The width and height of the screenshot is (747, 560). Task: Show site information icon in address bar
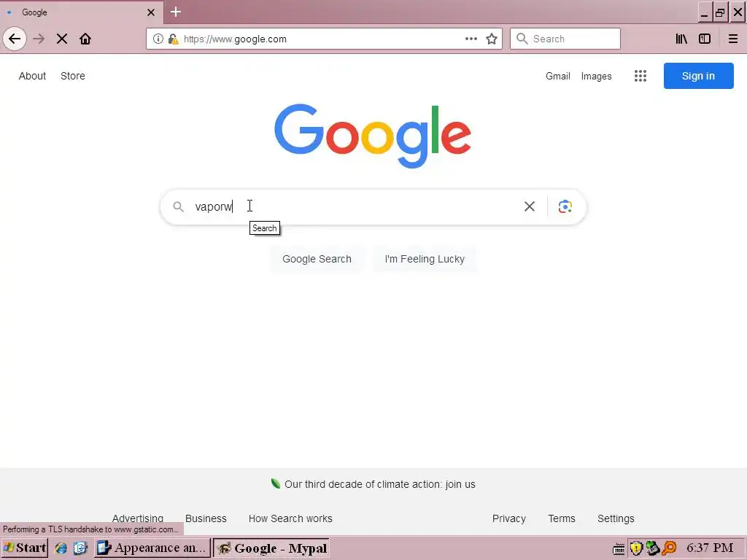pos(158,39)
